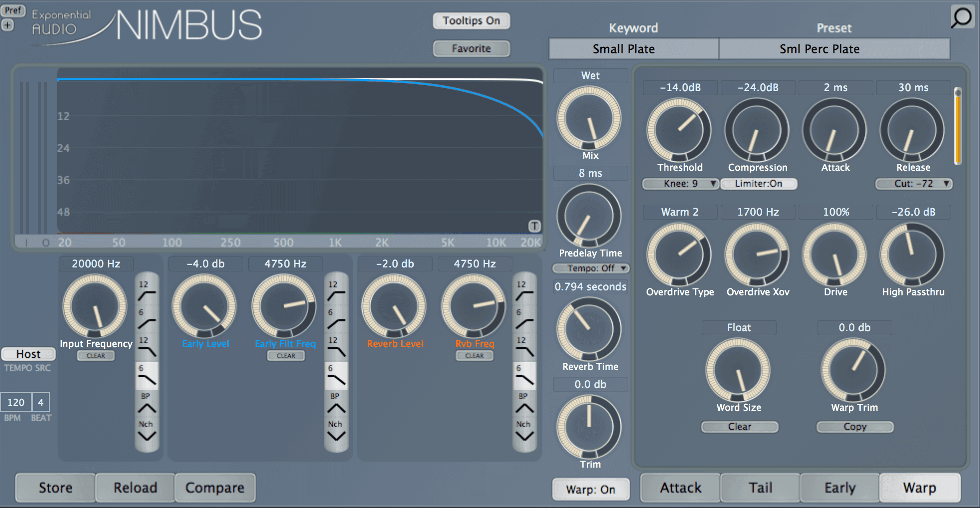
Task: Click the BPM field showing 120
Action: 16,402
